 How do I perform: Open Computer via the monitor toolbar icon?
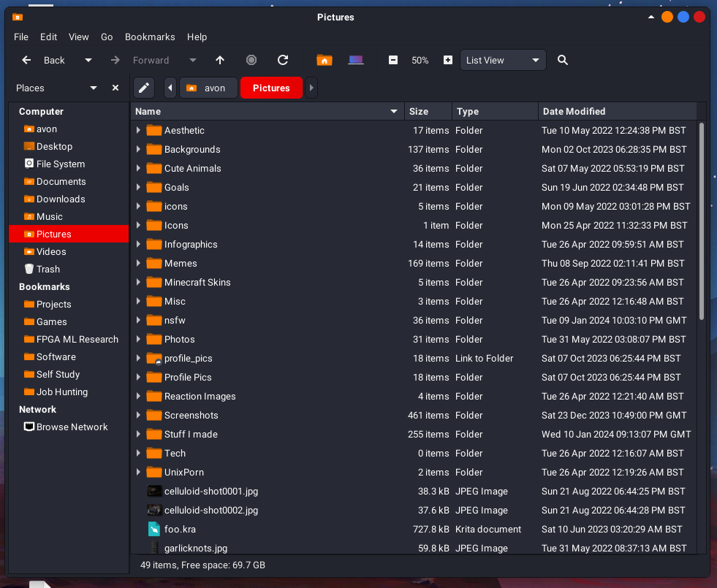click(356, 61)
